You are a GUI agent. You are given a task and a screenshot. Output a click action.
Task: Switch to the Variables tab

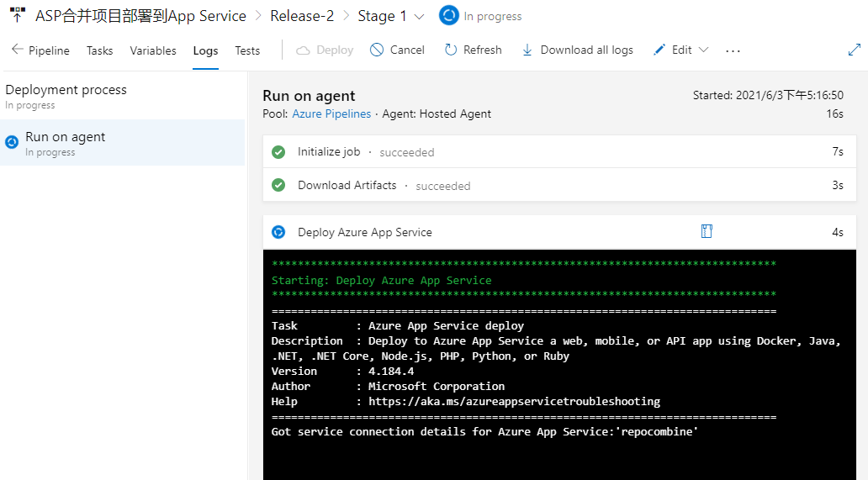tap(153, 50)
